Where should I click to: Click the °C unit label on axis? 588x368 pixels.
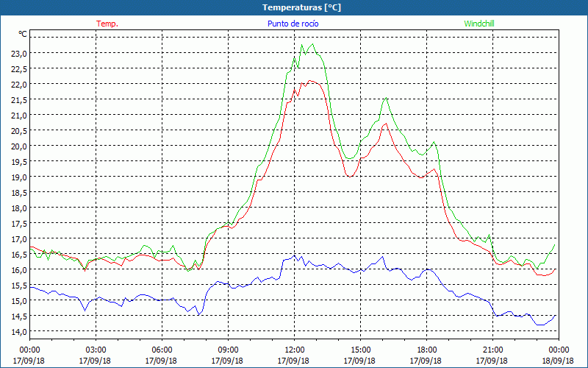click(x=23, y=34)
